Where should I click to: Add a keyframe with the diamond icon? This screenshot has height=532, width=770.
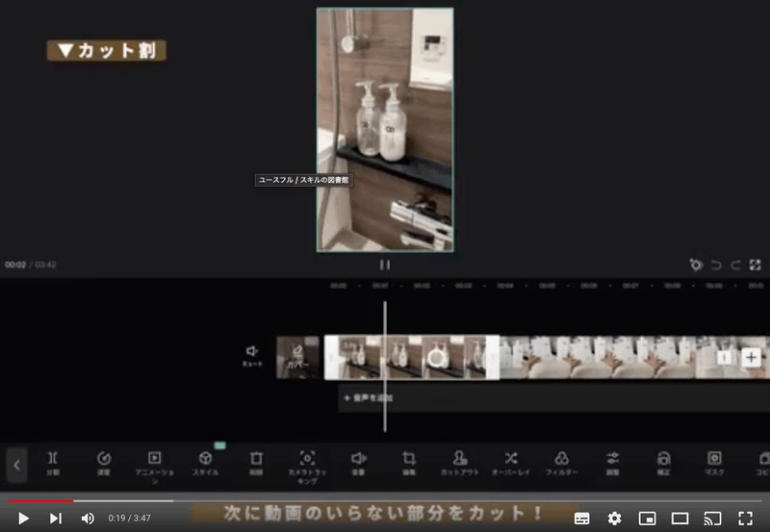tap(696, 265)
